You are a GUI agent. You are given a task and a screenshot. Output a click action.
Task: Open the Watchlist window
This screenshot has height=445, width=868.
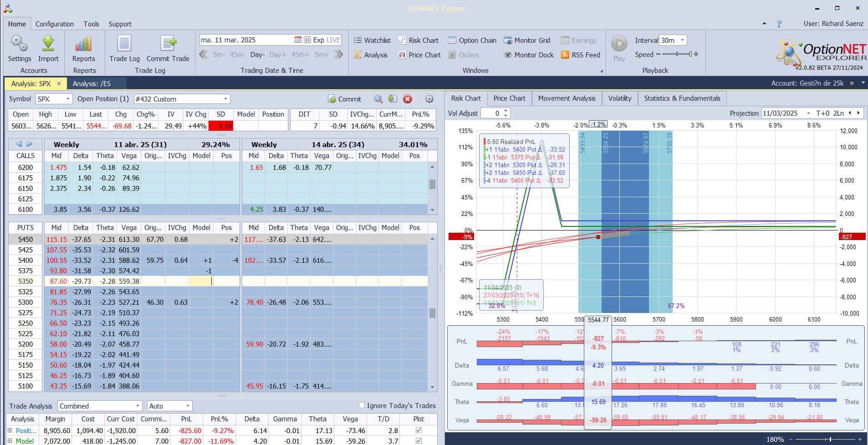(x=372, y=41)
